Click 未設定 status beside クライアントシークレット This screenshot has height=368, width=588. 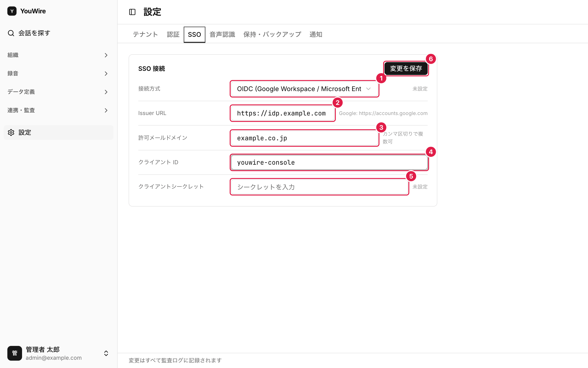click(420, 187)
